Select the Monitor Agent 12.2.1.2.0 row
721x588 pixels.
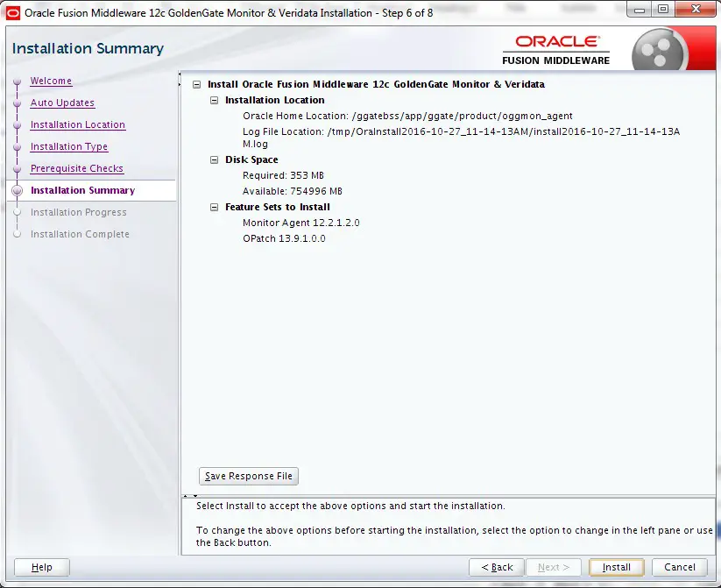point(301,223)
